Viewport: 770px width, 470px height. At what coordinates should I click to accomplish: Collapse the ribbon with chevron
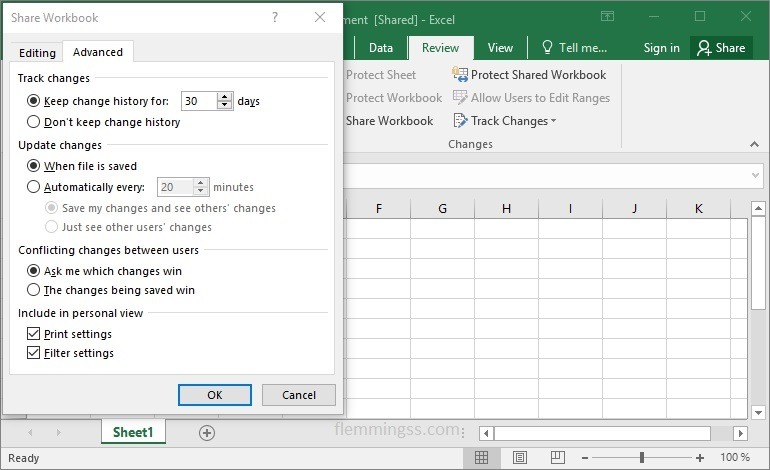754,144
